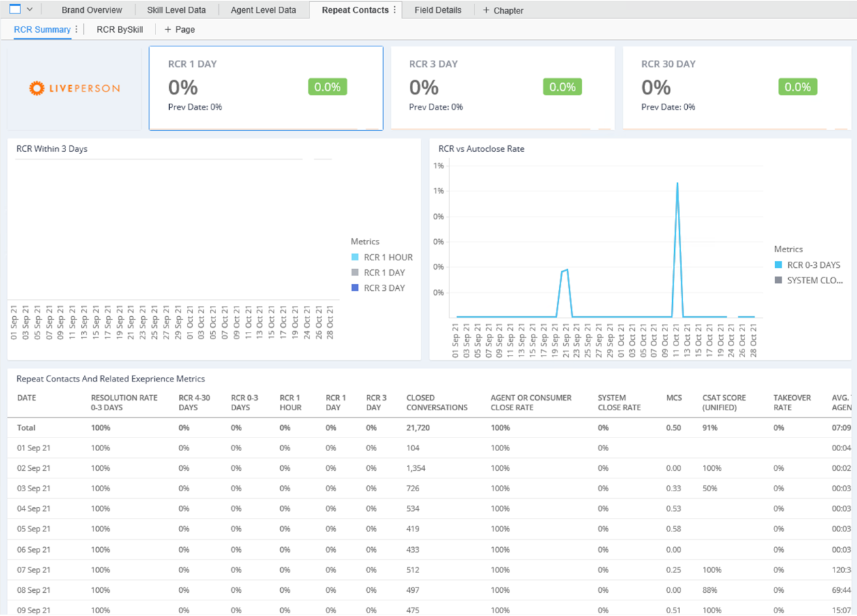The image size is (857, 616).
Task: Click the tallest spike on the RCR line chart
Action: coord(677,184)
